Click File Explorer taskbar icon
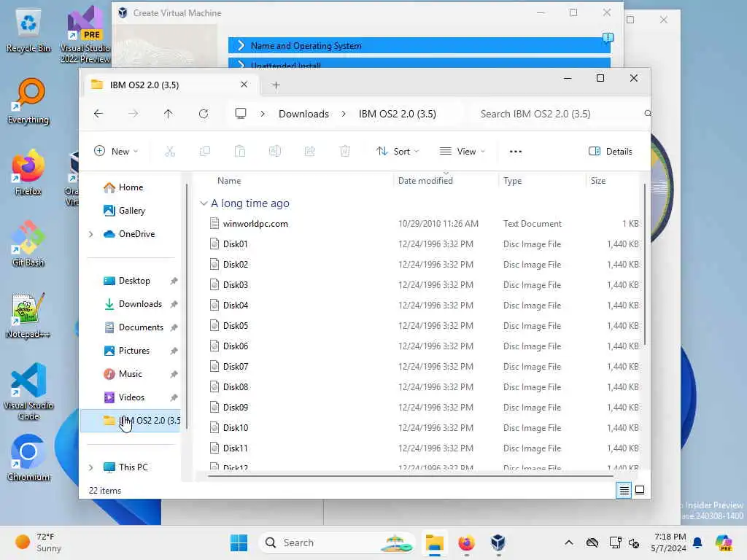The height and width of the screenshot is (560, 747). click(435, 542)
